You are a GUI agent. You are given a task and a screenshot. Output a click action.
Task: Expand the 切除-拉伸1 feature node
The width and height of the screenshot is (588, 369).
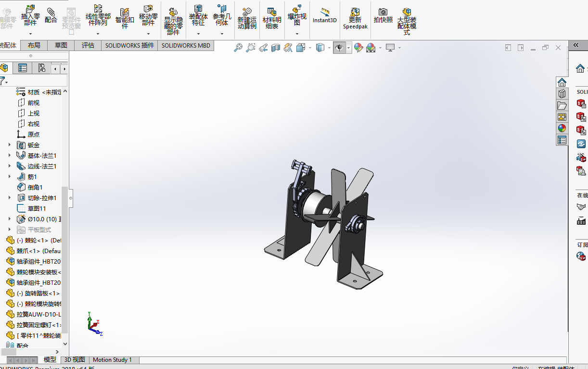tap(9, 198)
